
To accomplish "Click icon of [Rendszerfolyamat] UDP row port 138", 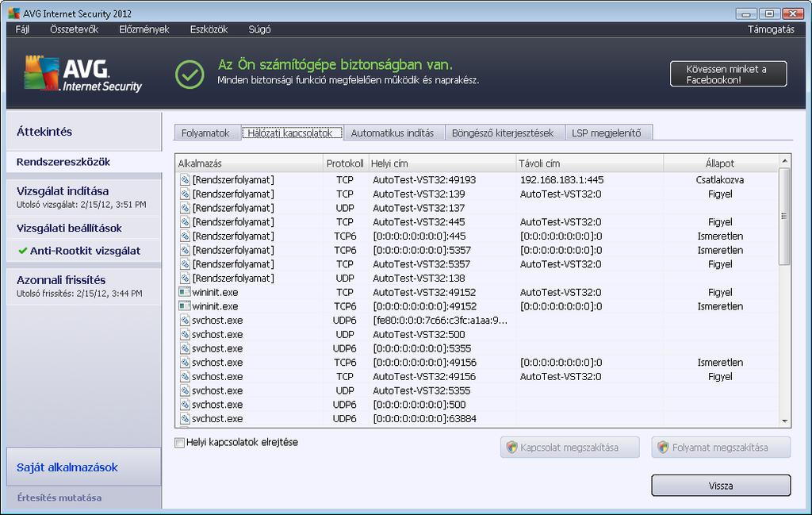I will pyautogui.click(x=185, y=278).
